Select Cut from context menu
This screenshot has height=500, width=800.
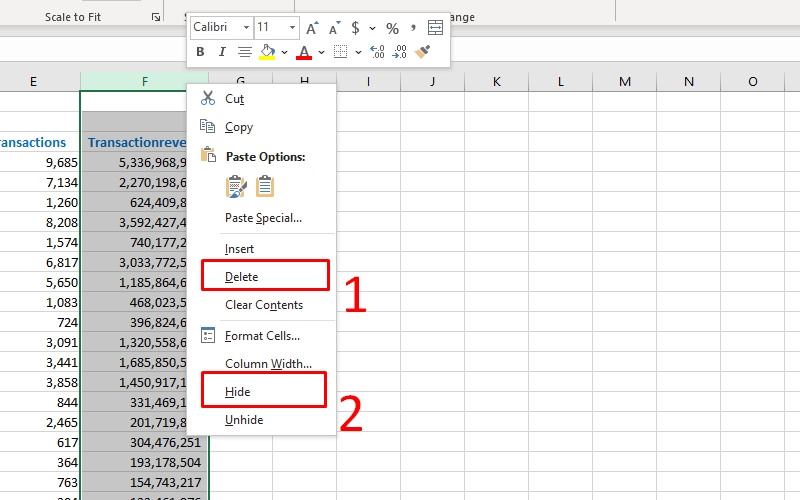point(261,98)
